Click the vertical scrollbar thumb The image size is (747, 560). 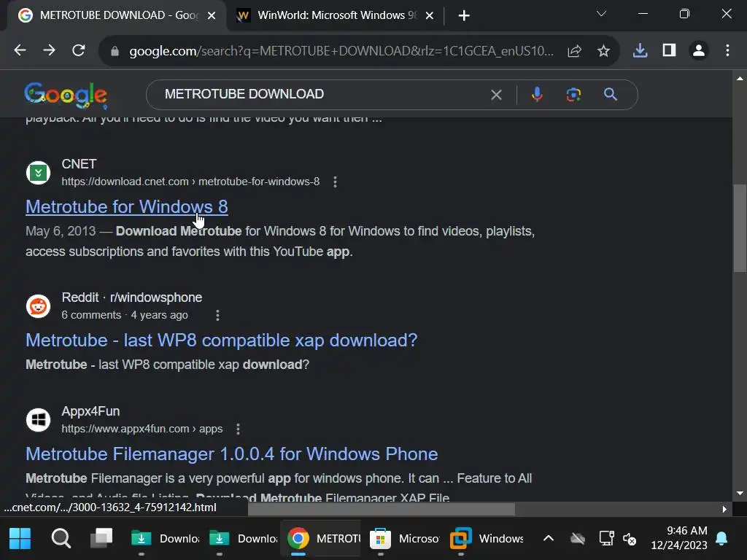coord(740,227)
